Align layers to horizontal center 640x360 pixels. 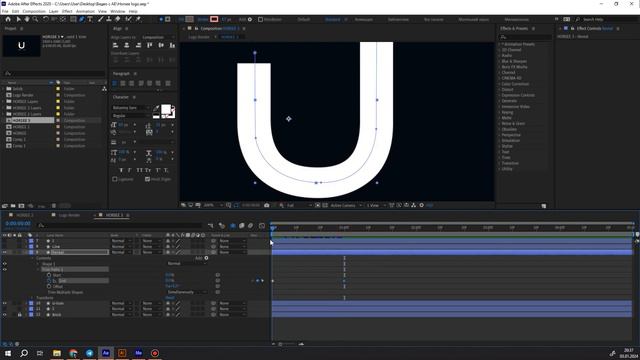pos(127,45)
